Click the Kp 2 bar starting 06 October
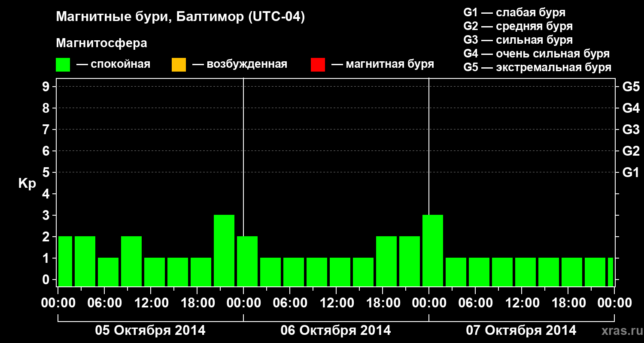 coord(247,261)
